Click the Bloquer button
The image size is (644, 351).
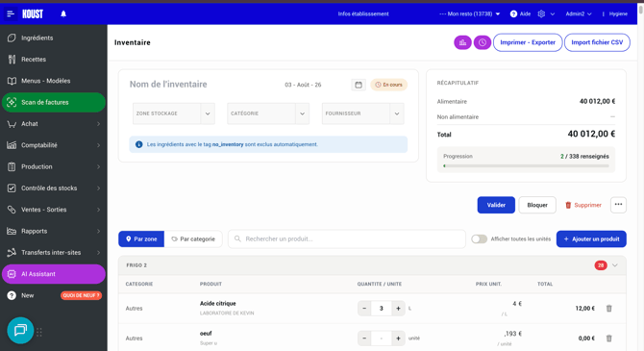coord(537,205)
